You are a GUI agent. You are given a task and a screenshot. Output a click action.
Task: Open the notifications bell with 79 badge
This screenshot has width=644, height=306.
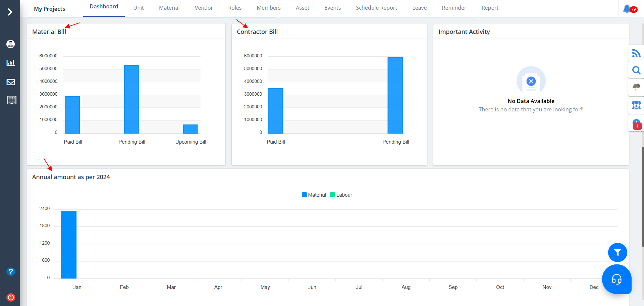(628, 9)
